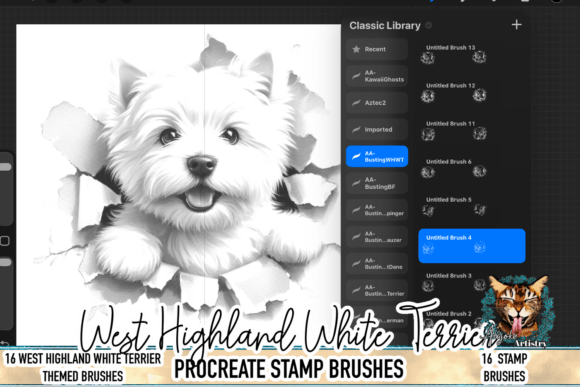Click the Classic Library title
Image resolution: width=580 pixels, height=387 pixels.
[385, 26]
